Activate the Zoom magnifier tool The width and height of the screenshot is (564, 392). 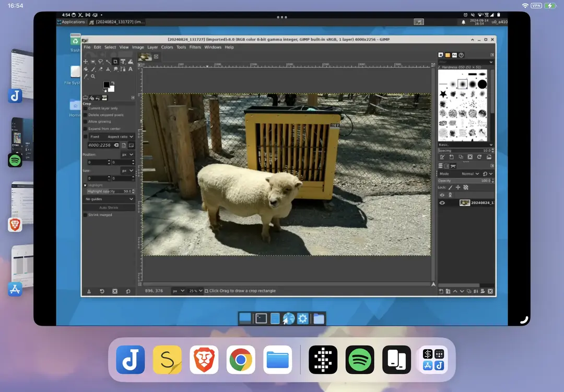93,76
